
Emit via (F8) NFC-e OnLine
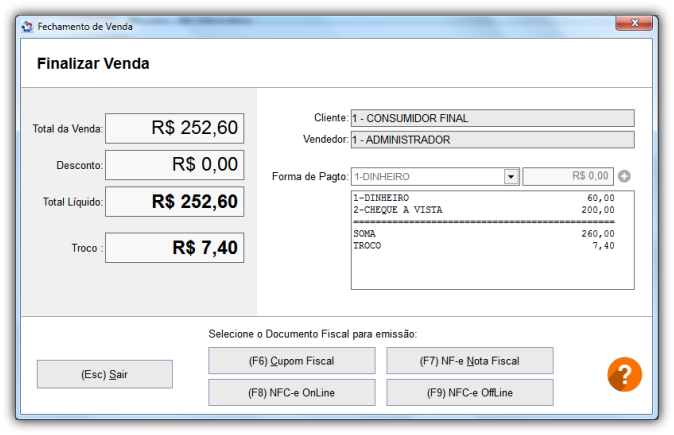tap(292, 392)
